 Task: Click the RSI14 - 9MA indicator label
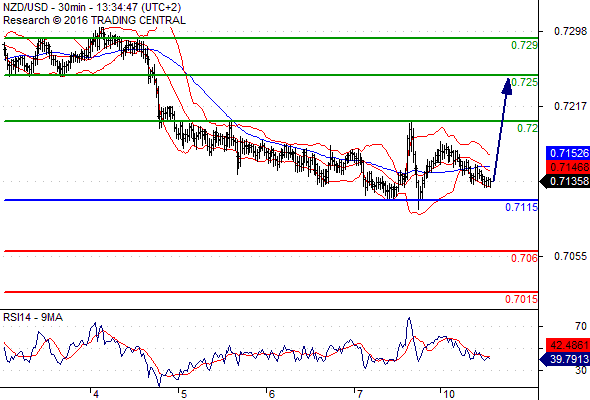[33, 318]
